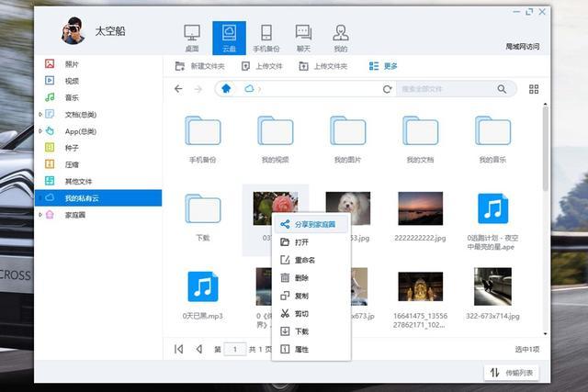Expand the App(总类) category arrow

pos(40,131)
